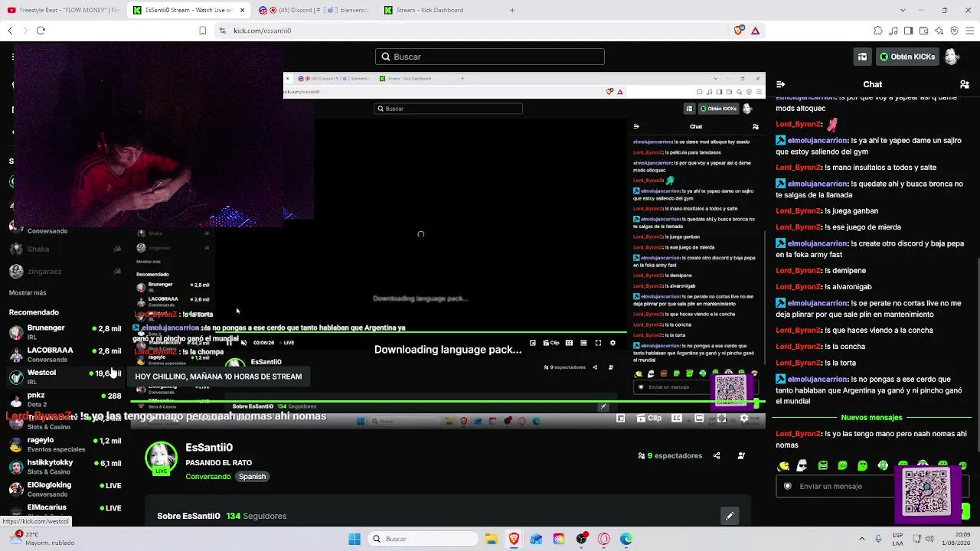This screenshot has height=551, width=980.
Task: Open the Brave main hamburger menu
Action: coord(970,31)
